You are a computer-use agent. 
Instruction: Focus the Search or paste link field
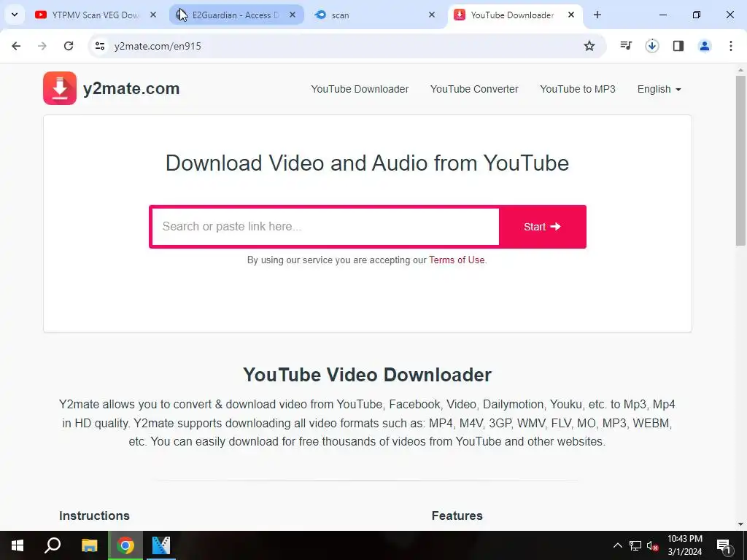coord(325,227)
